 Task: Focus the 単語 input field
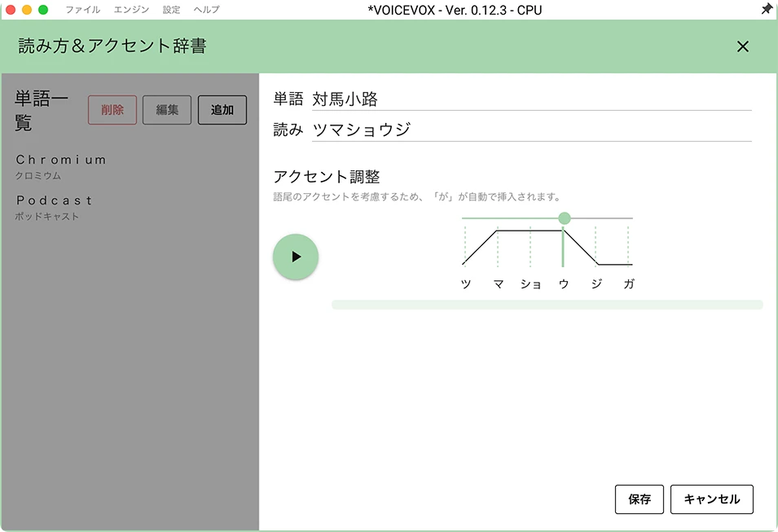pos(530,99)
